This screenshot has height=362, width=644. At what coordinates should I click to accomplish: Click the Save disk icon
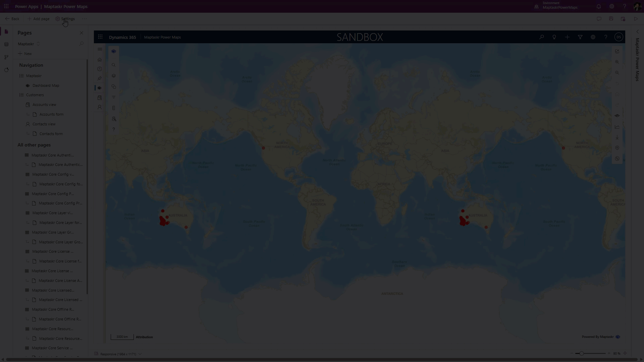pyautogui.click(x=611, y=19)
